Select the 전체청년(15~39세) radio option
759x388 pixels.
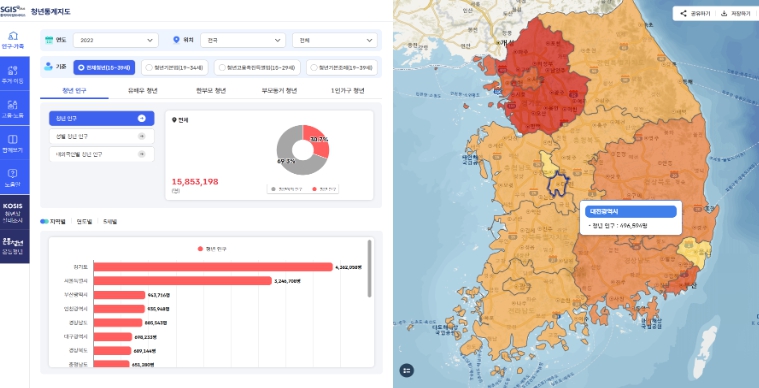pos(104,68)
